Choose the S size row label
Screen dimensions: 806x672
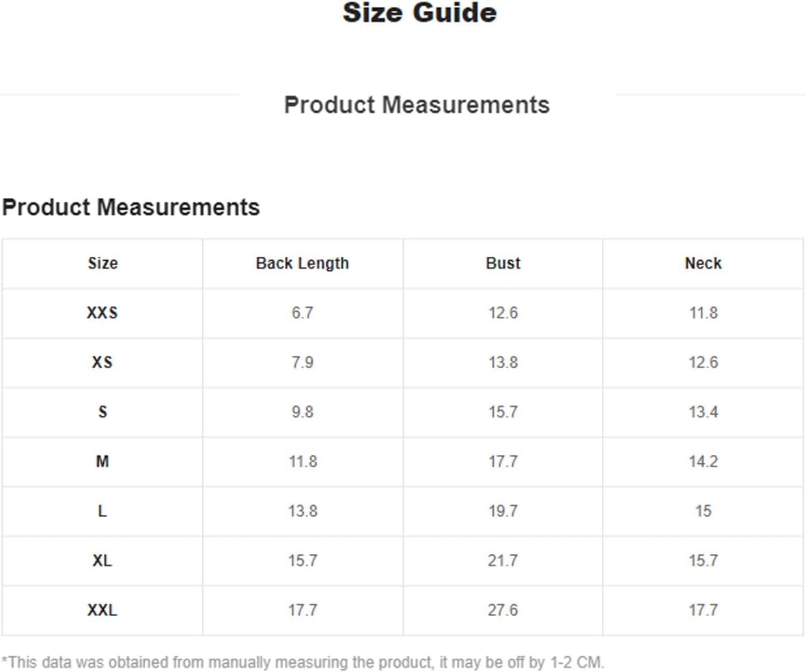point(102,412)
